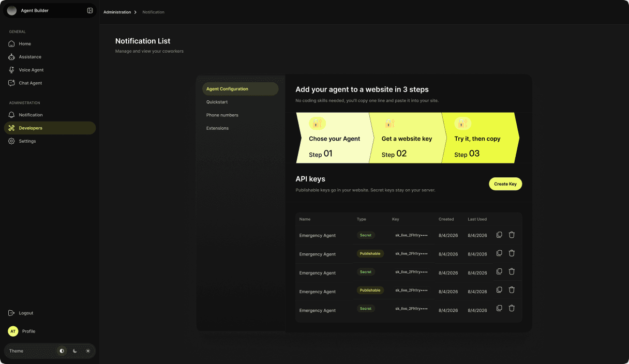Open Notification via the bell icon
The width and height of the screenshot is (629, 364).
point(12,115)
